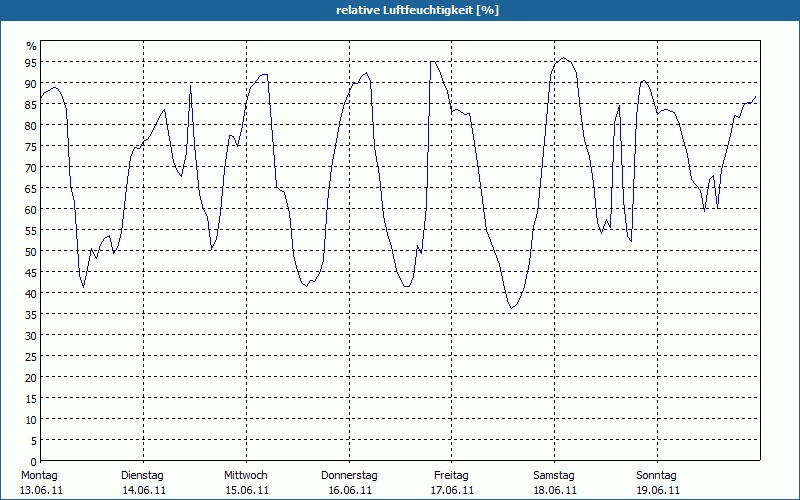Click the percent unit symbol above the y-axis
This screenshot has width=800, height=500.
[x=31, y=46]
